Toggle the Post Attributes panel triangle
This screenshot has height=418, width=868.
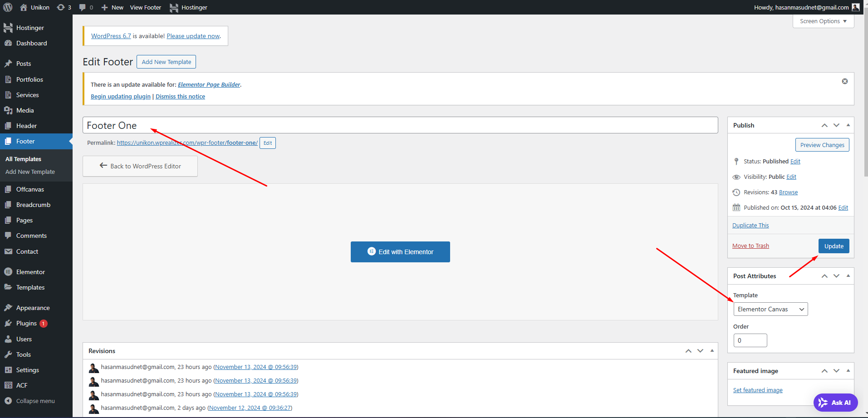(x=848, y=276)
